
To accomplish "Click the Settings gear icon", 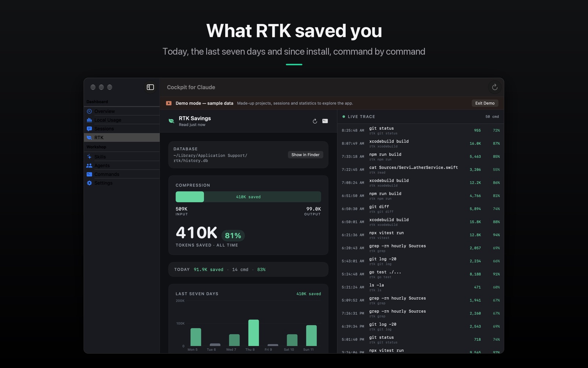I will (89, 183).
